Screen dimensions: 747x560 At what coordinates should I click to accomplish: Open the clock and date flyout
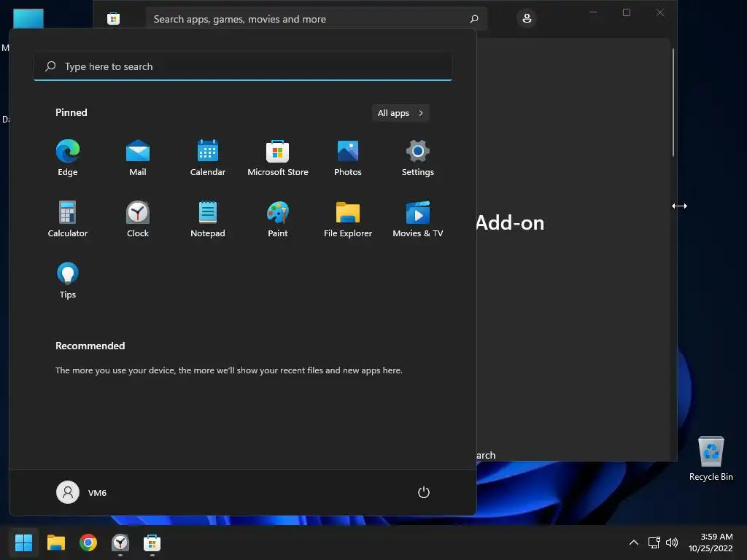coord(711,542)
